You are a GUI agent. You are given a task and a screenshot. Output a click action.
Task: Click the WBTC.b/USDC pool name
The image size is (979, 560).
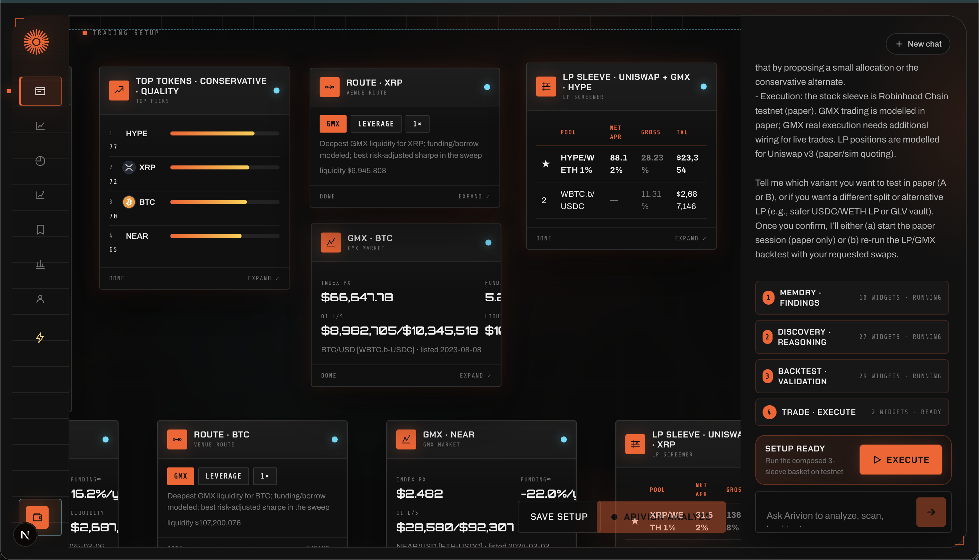577,200
